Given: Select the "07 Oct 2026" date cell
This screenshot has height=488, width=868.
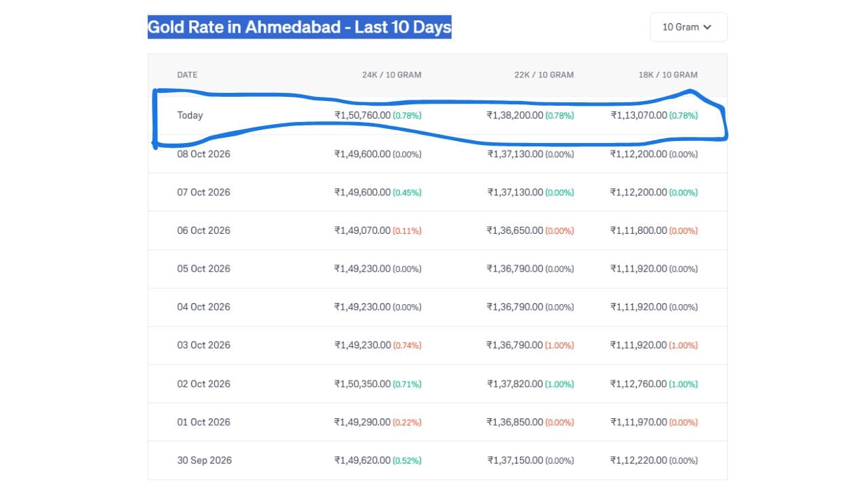Looking at the screenshot, I should click(203, 192).
